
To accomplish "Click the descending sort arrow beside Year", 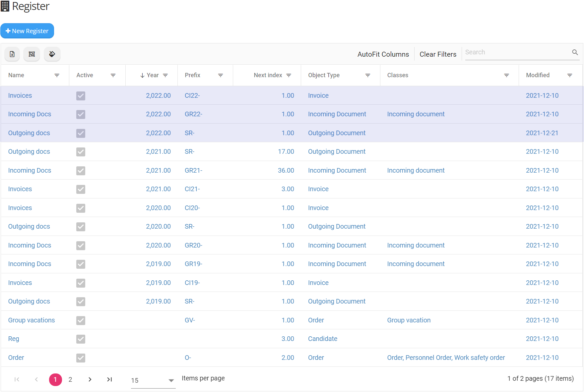I will (x=142, y=75).
